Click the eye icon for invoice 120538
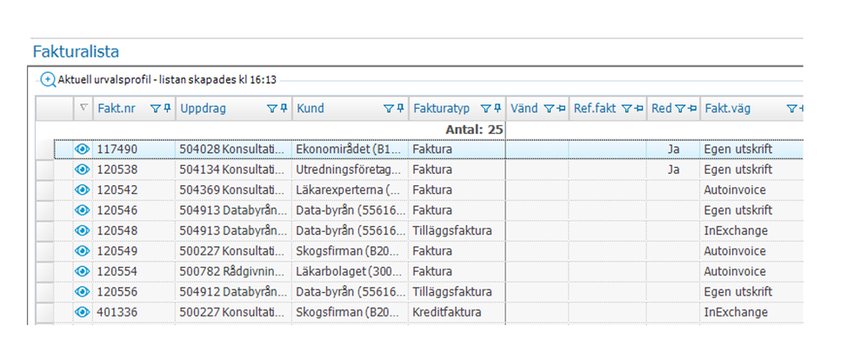This screenshot has width=868, height=359. (x=83, y=170)
